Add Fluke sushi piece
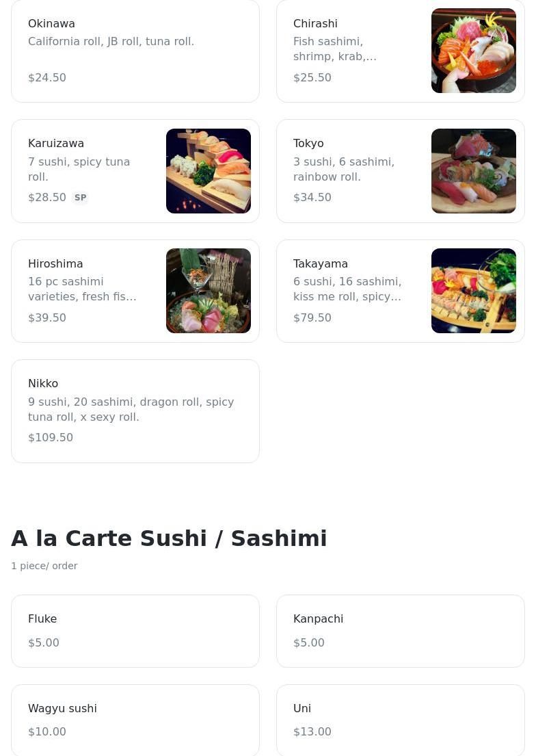 (135, 631)
